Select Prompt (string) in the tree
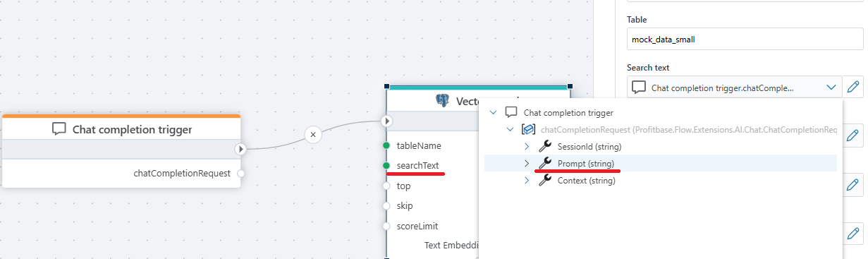The width and height of the screenshot is (868, 259). pyautogui.click(x=585, y=164)
